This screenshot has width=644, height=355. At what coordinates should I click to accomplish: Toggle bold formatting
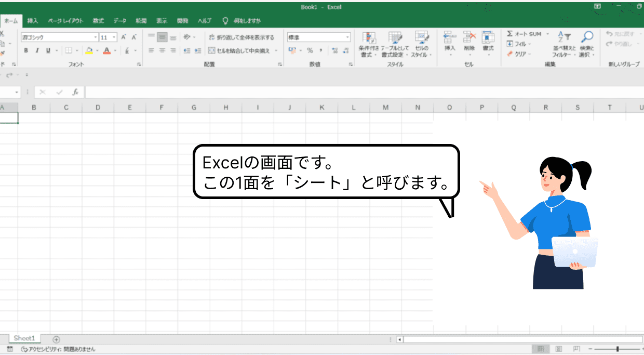tap(26, 50)
